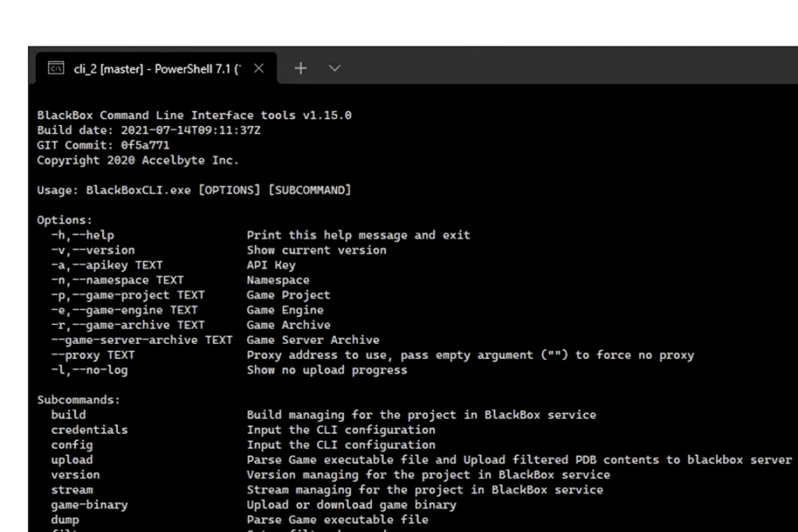Image resolution: width=798 pixels, height=532 pixels.
Task: Close the cli_2 [master] PowerShell tab
Action: pos(258,68)
